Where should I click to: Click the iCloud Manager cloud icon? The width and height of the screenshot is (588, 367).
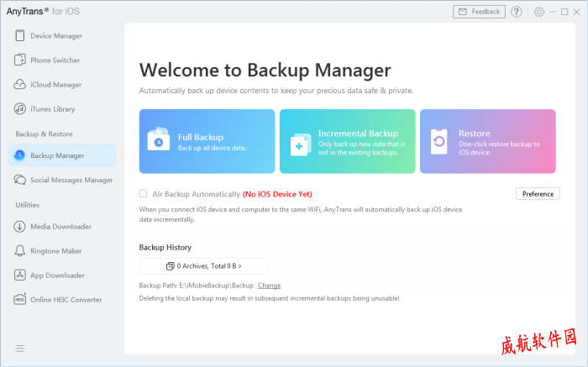19,84
